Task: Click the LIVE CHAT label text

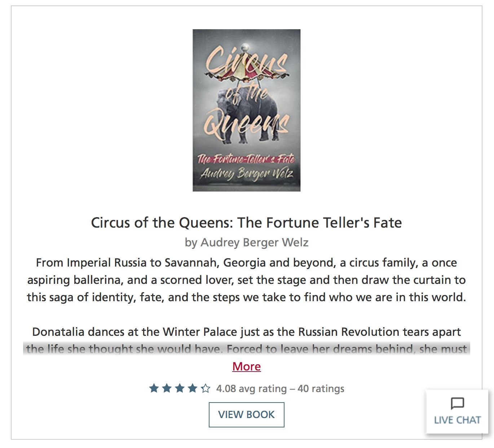Action: (x=457, y=420)
